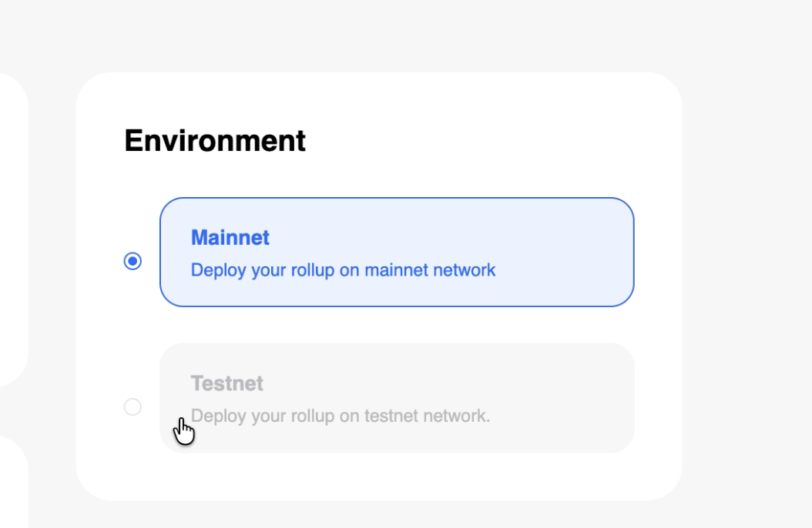Click the Mainnet title label
Viewport: 812px width, 528px height.
[230, 238]
